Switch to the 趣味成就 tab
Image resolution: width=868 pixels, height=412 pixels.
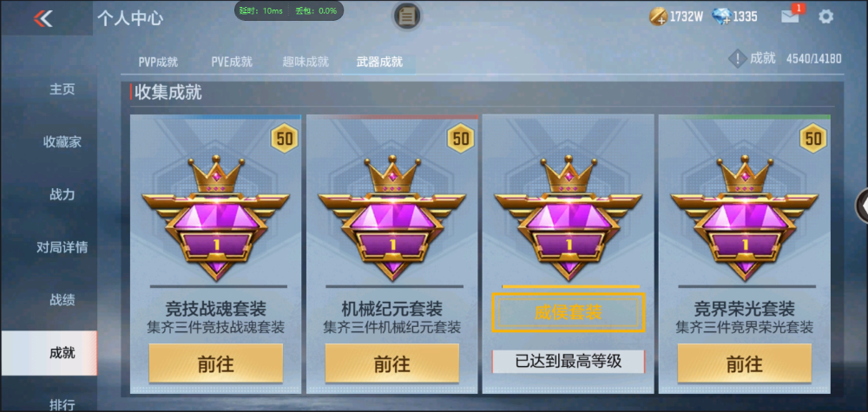coord(306,62)
